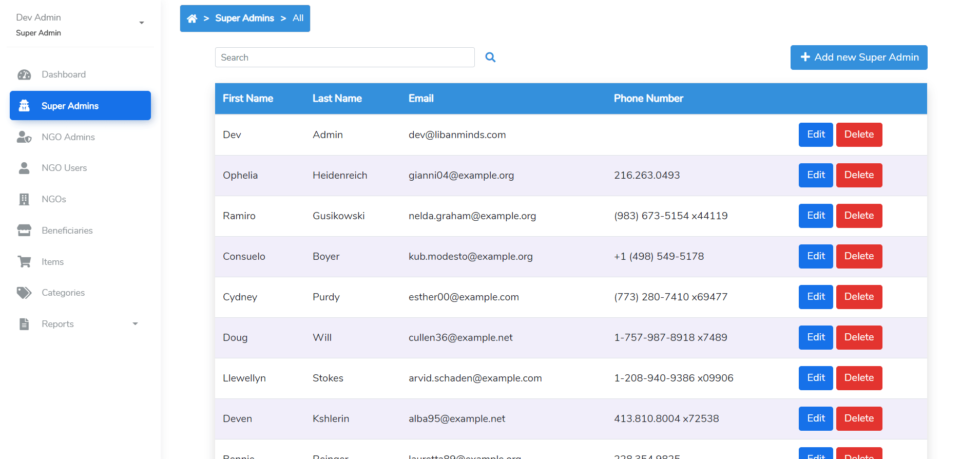Image resolution: width=980 pixels, height=459 pixels.
Task: Click Add new Super Admin button
Action: pyautogui.click(x=858, y=58)
